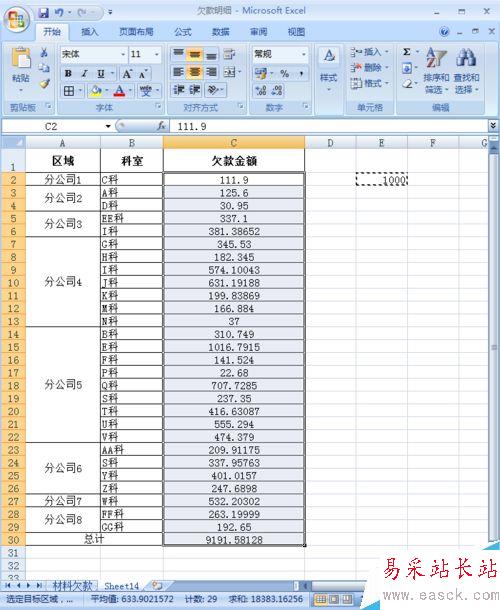
Task: Open the 材料欠款 worksheet tab
Action: 72,586
